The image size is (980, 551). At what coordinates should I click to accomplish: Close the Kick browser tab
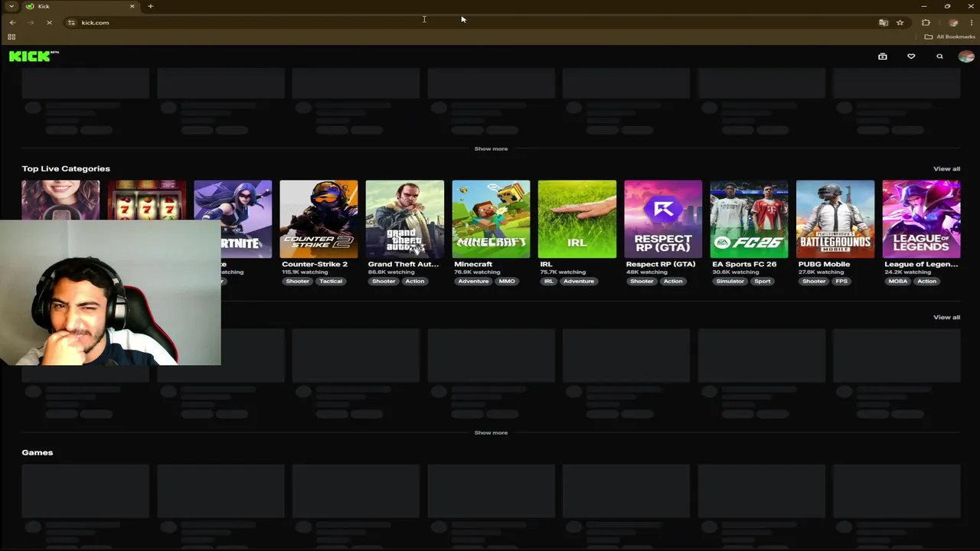tap(132, 6)
